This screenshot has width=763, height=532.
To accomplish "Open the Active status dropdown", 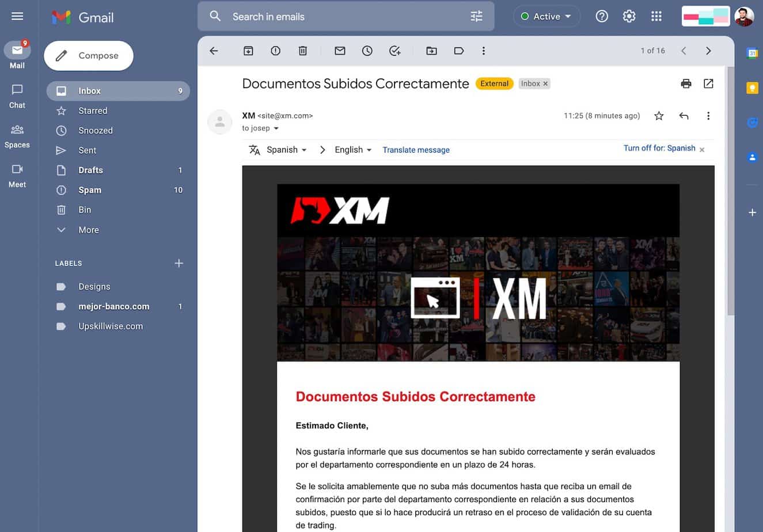I will pos(546,16).
